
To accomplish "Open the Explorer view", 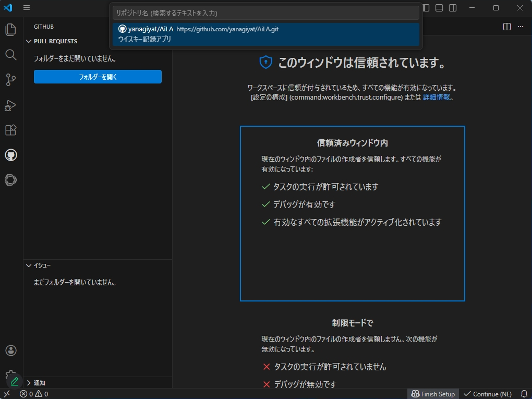I will (10, 30).
